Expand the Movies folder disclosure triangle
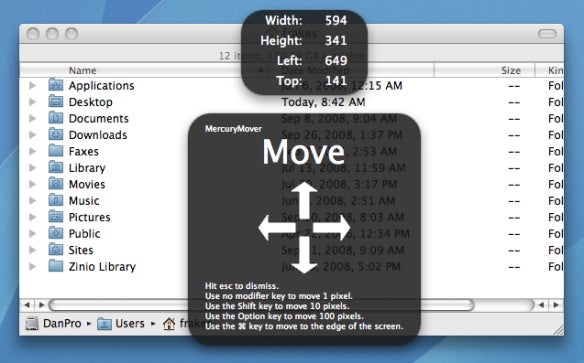The width and height of the screenshot is (584, 363). pos(33,184)
